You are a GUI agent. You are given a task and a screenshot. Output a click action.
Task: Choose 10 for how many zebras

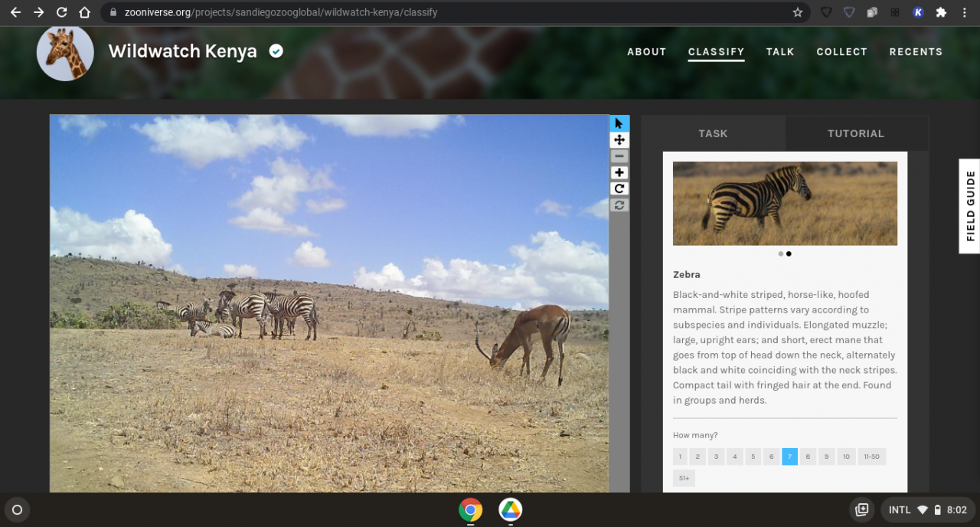pos(846,457)
